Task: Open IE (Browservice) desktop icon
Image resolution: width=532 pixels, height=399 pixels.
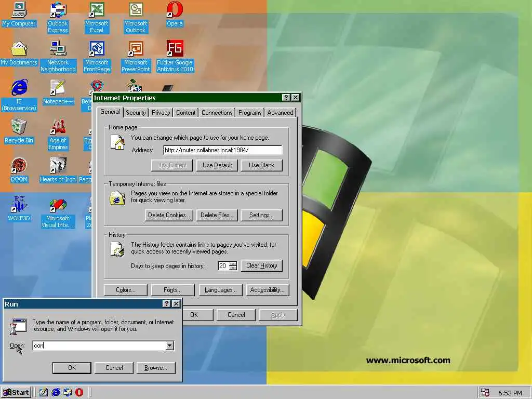Action: (19, 96)
